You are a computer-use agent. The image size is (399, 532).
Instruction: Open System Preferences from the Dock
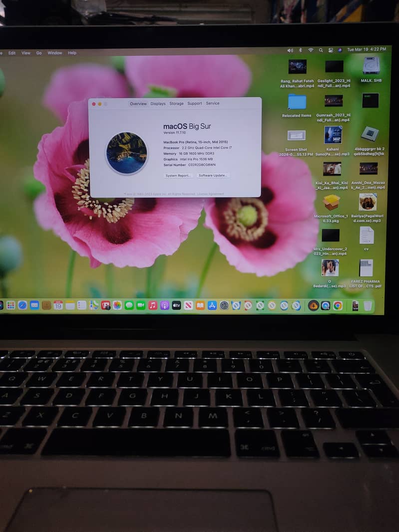[224, 305]
